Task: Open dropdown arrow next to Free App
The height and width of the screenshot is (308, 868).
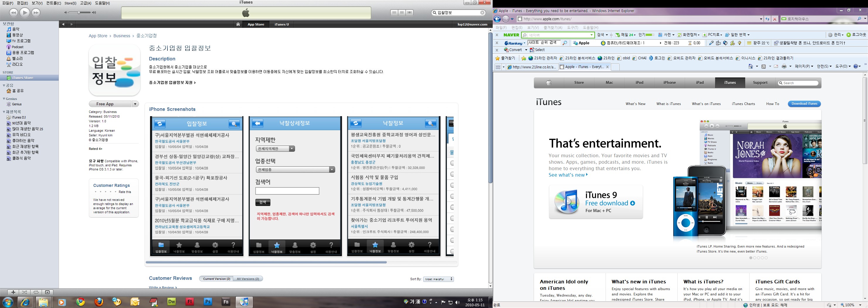Action: pyautogui.click(x=135, y=104)
